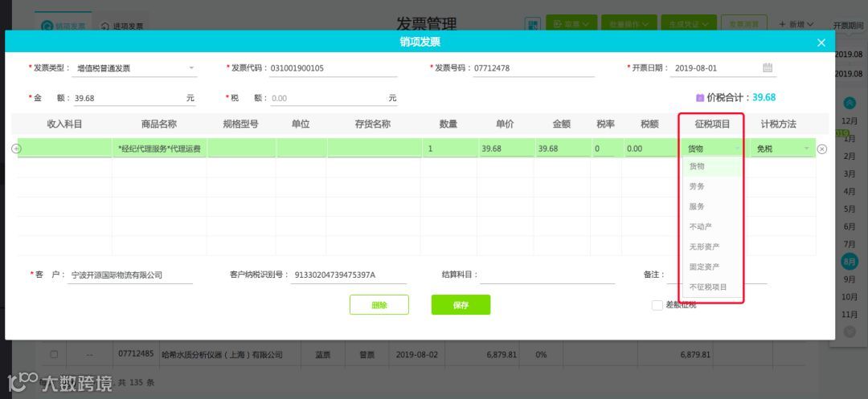
Task: Click the QR scan icon behind the dialog
Action: pyautogui.click(x=533, y=24)
